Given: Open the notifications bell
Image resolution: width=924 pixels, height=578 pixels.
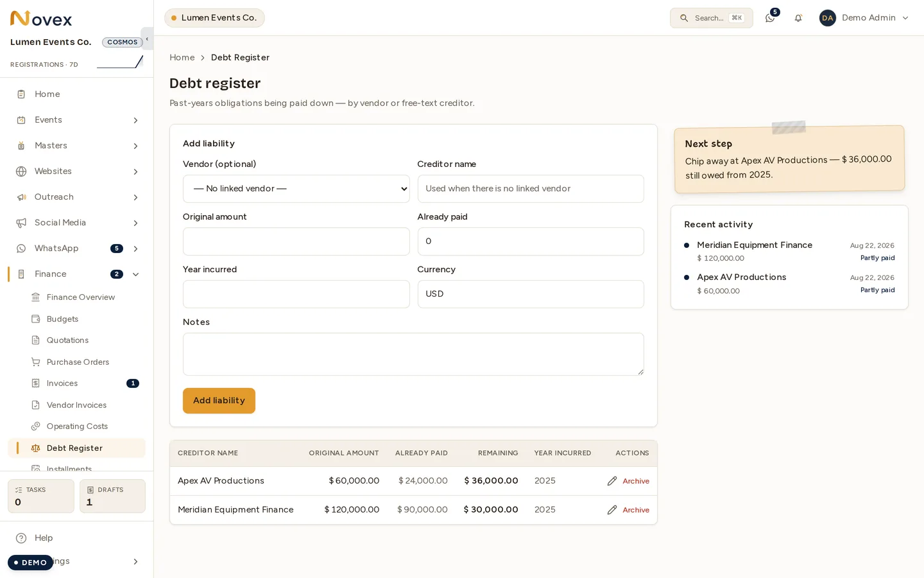Looking at the screenshot, I should (798, 18).
